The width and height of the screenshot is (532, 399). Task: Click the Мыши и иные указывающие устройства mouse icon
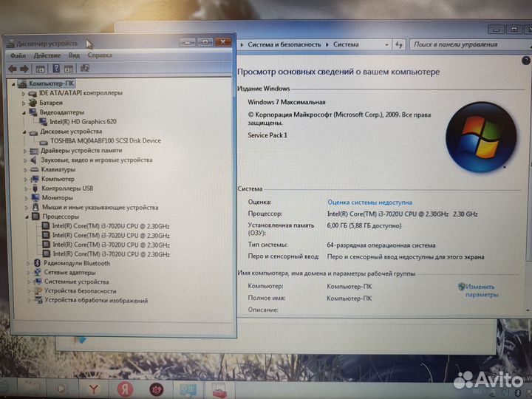pos(35,207)
